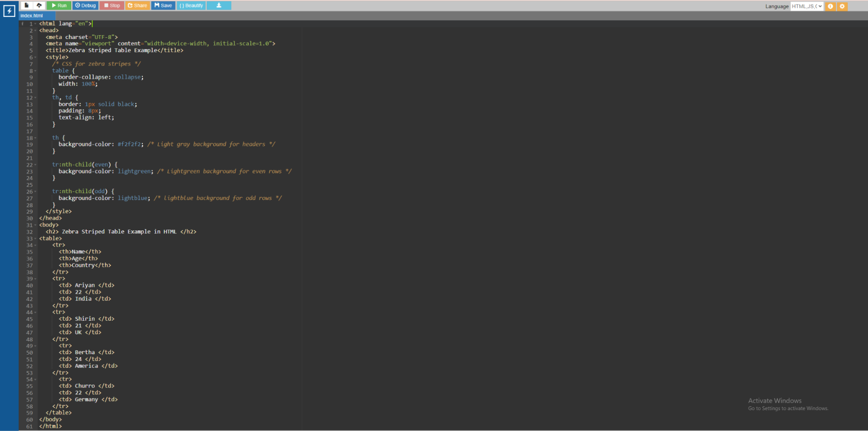Fold the Ariyan row tr at line 39

click(36, 279)
